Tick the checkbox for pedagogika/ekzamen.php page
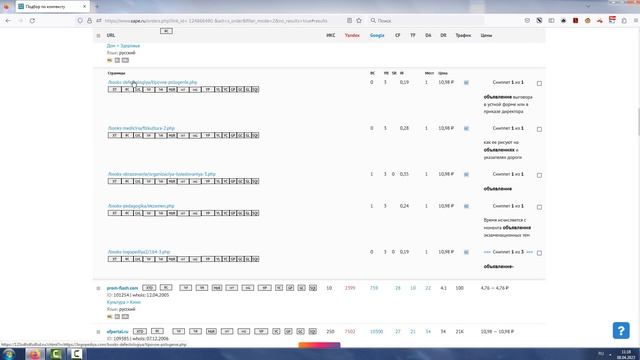Screen dimensions: 640x360 pos(539,207)
